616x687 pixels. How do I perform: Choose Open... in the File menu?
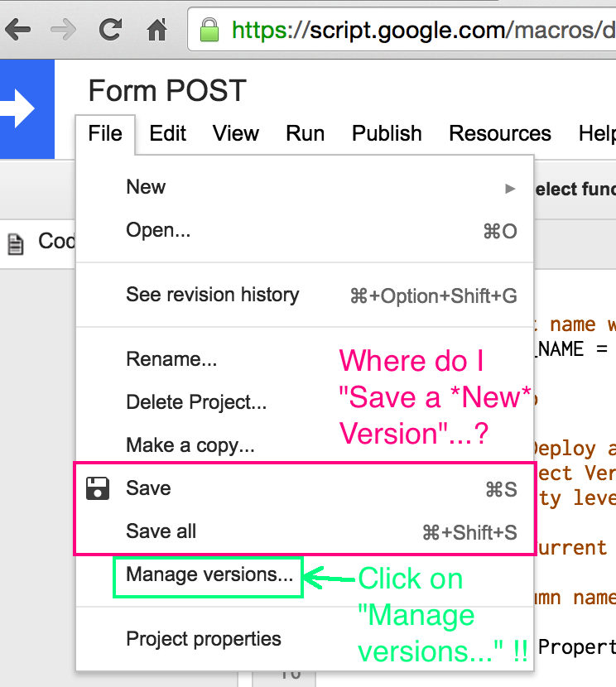coord(305,230)
